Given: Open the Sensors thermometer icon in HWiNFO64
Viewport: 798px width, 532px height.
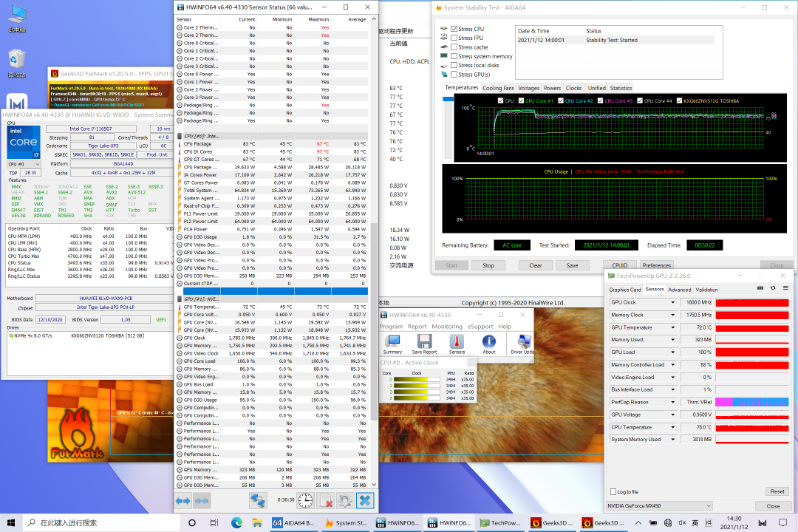Looking at the screenshot, I should tap(457, 343).
